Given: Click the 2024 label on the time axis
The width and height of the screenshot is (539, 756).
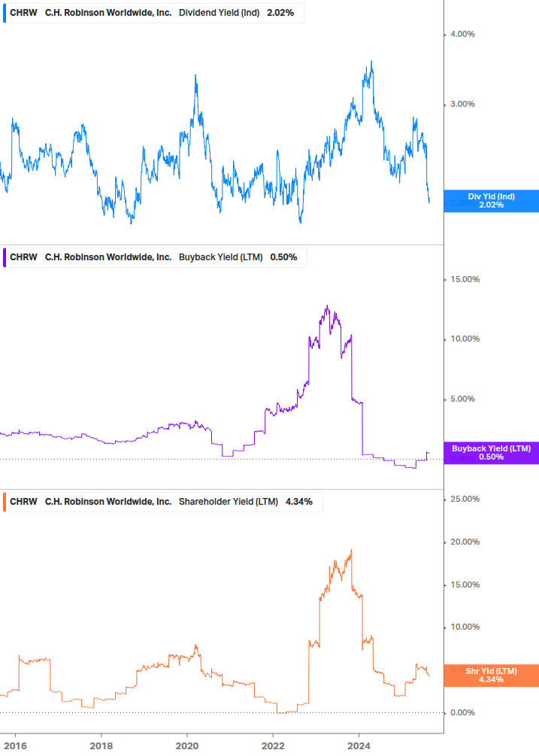Looking at the screenshot, I should (x=359, y=746).
